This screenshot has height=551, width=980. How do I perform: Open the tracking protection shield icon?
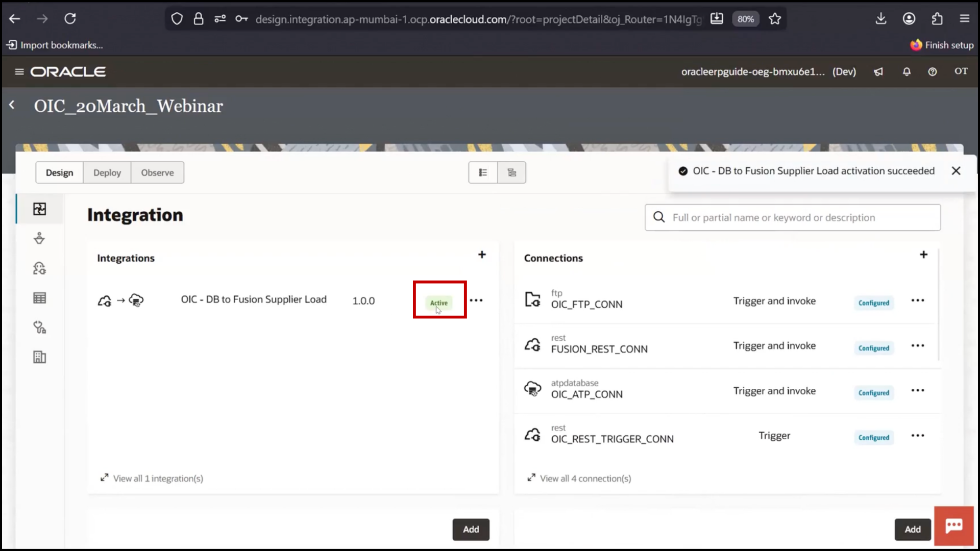tap(177, 19)
